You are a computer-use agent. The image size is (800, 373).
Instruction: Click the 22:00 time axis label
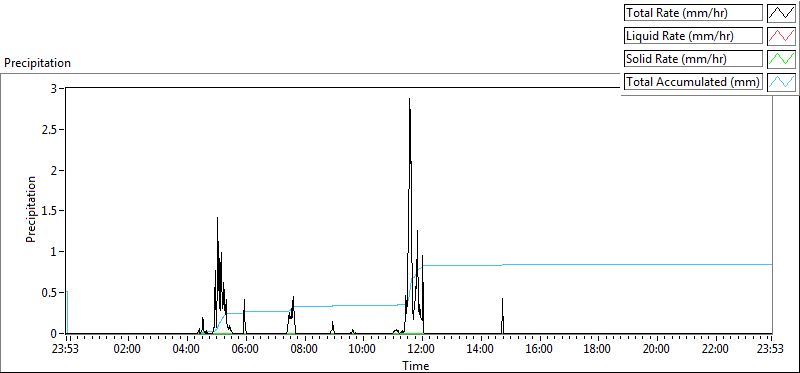pyautogui.click(x=716, y=350)
